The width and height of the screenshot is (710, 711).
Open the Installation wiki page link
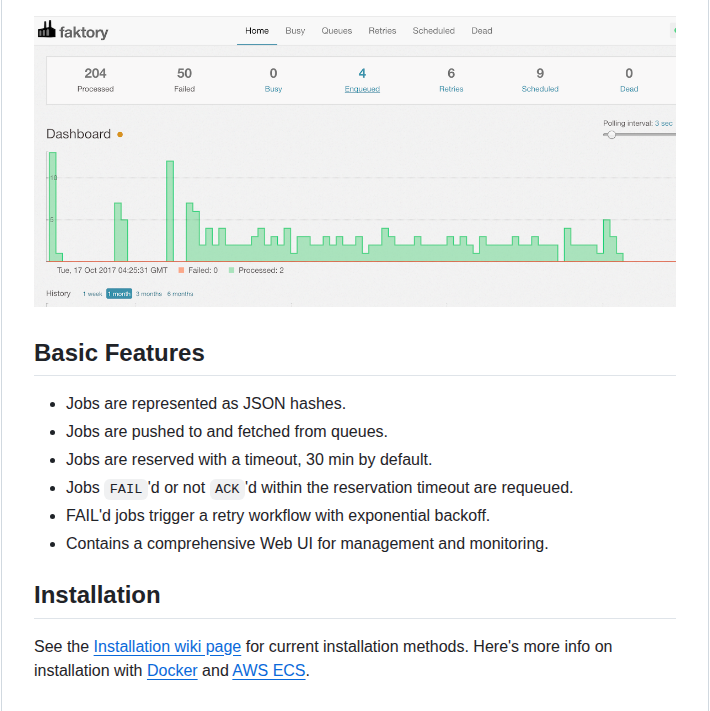167,646
